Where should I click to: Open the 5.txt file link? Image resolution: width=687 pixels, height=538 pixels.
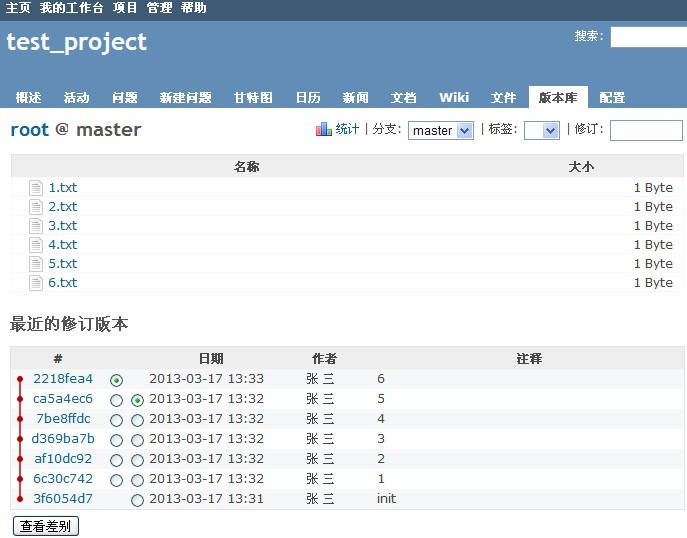click(62, 263)
